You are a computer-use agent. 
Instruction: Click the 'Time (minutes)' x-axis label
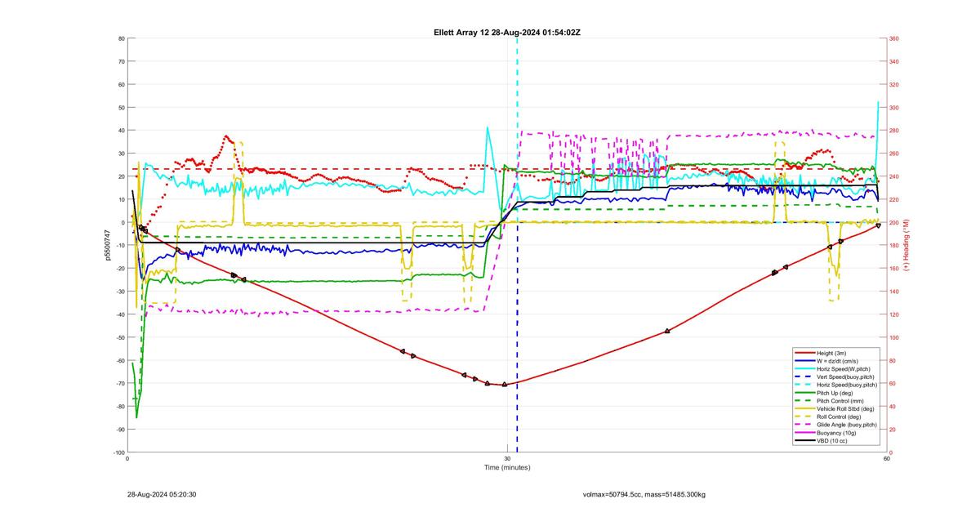507,467
